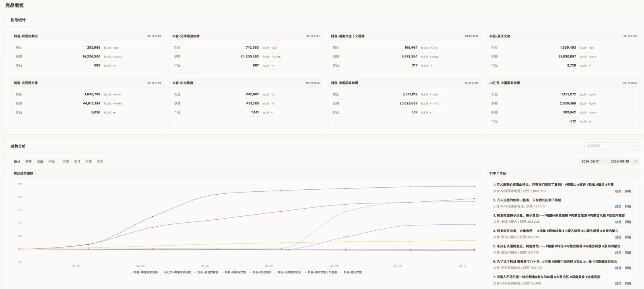
Task: Open 趋势 for work 5 小孩石头砸鳄鱼
Action: click(618, 253)
